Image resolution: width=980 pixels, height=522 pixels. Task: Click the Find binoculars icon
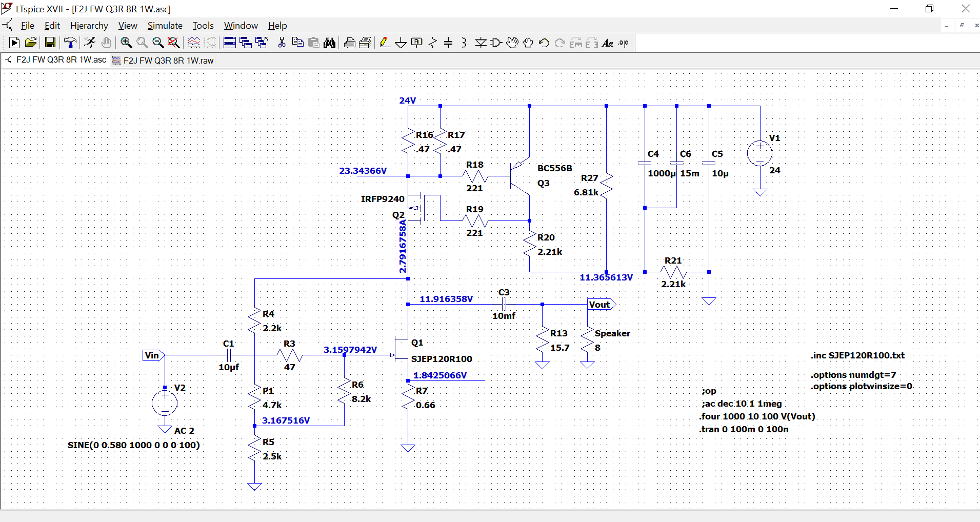coord(330,43)
